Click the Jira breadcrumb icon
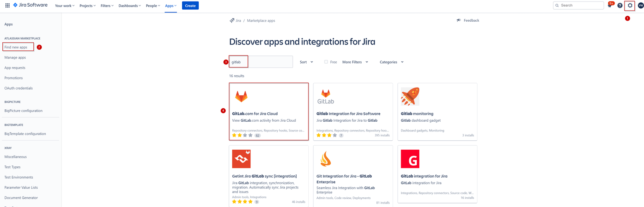644x207 pixels. point(232,21)
